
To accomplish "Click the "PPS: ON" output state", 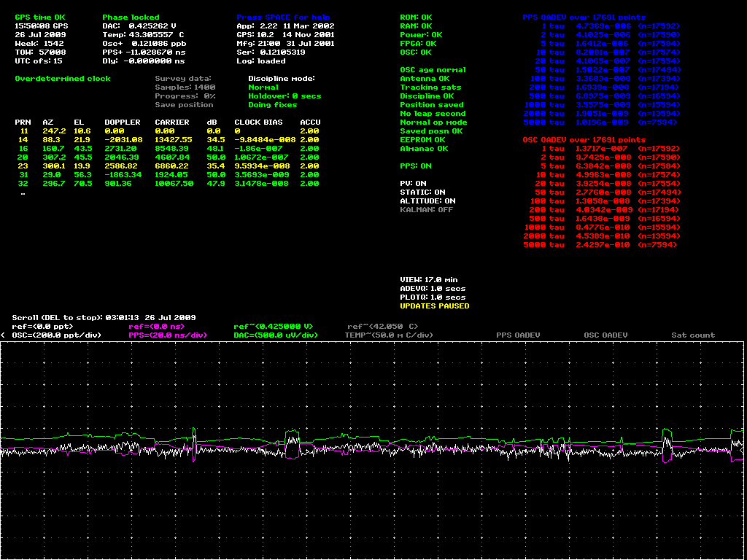I will pos(416,166).
